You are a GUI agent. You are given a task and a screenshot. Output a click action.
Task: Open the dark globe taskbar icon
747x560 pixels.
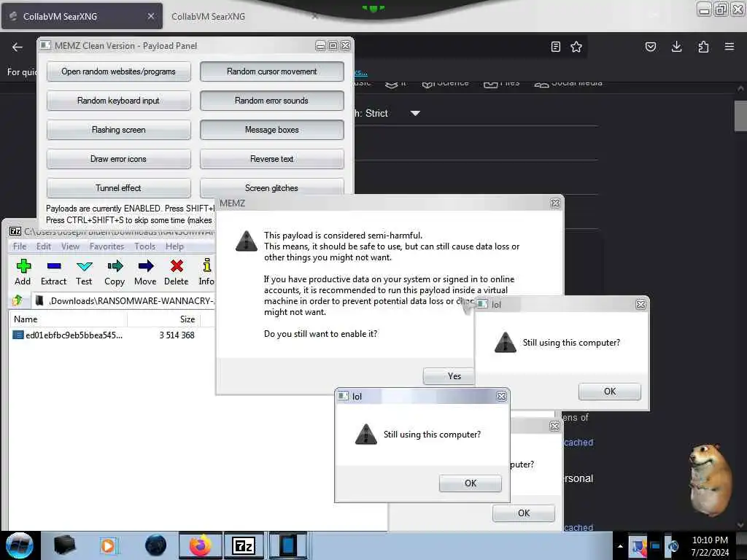pyautogui.click(x=156, y=545)
